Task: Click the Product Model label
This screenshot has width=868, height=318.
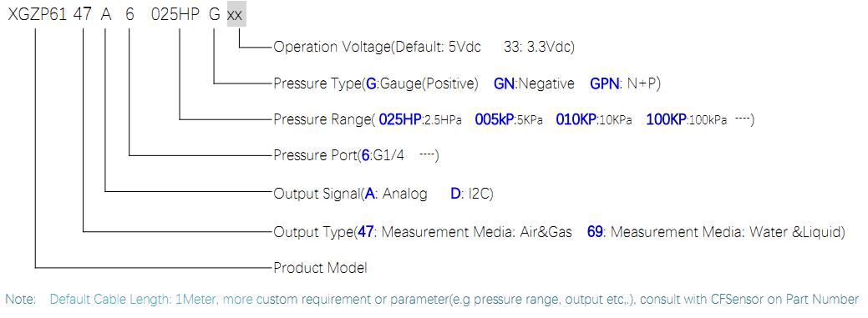Action: tap(320, 268)
